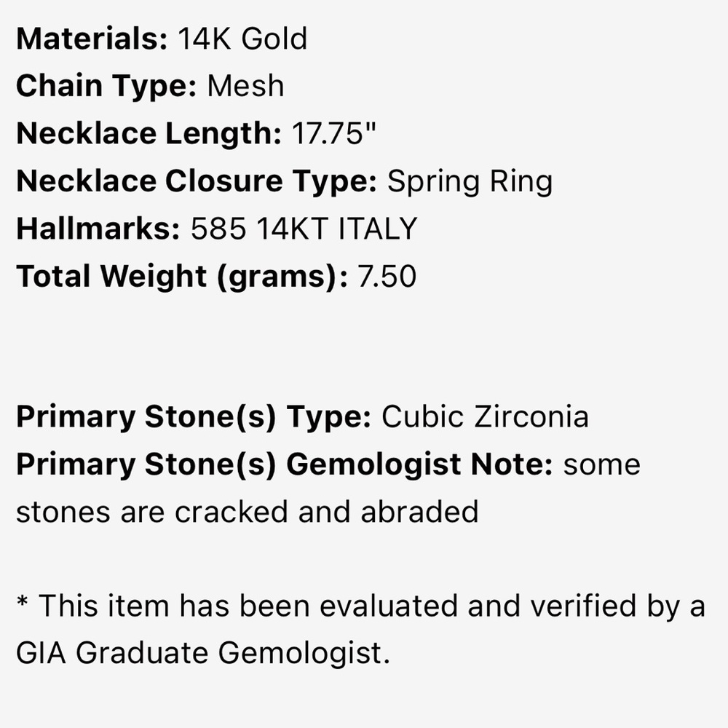Select the Spring Ring value
Screen dimensions: 728x728
click(470, 182)
